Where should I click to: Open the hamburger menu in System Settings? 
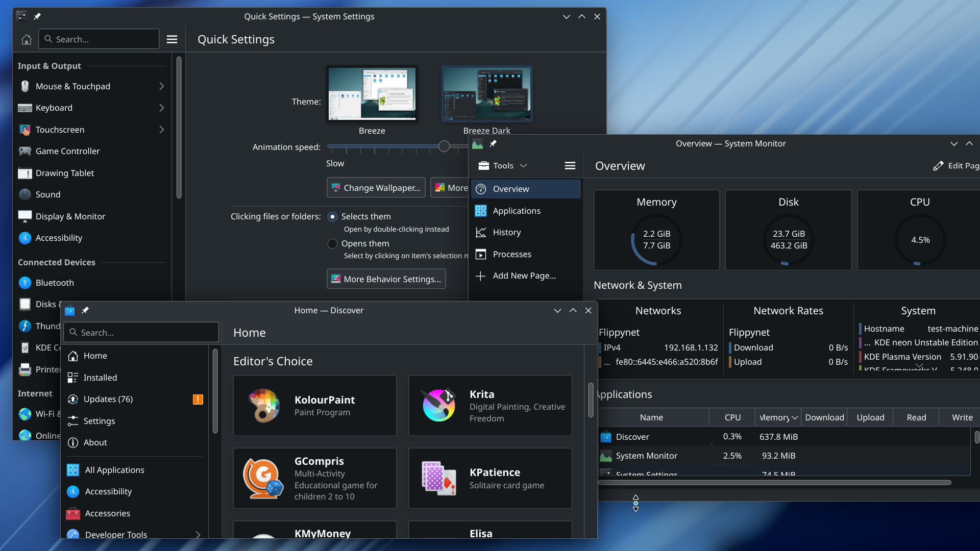click(x=172, y=39)
